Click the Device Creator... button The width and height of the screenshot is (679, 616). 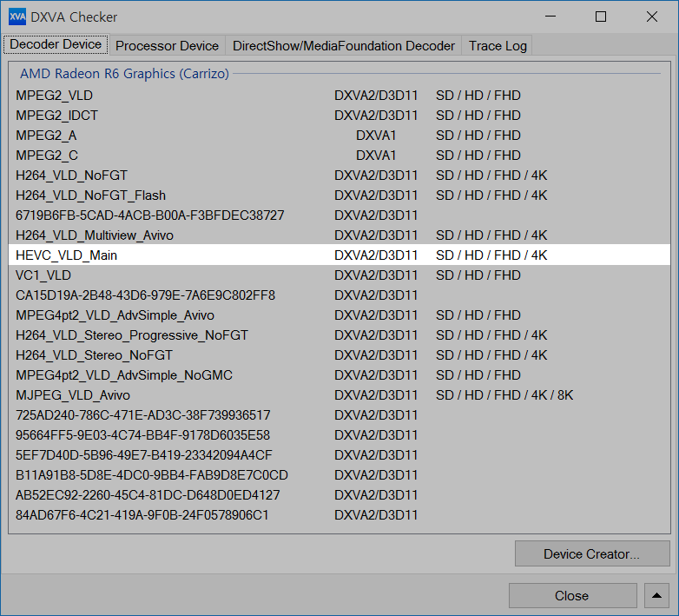click(x=591, y=553)
